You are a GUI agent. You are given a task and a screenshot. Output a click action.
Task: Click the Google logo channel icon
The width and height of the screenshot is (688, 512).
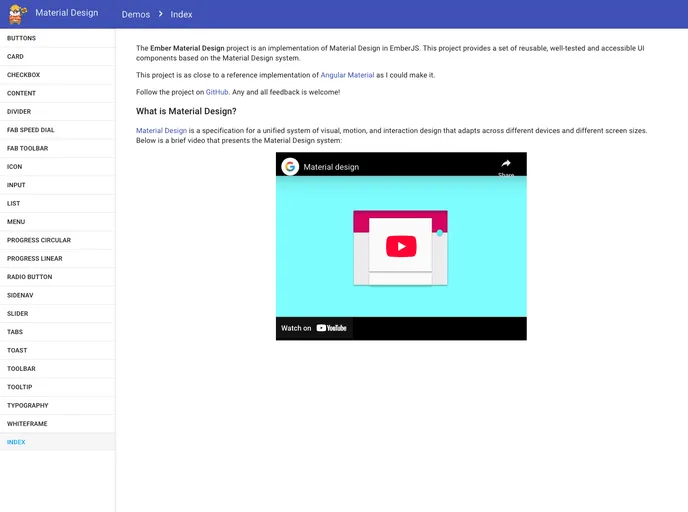click(290, 167)
